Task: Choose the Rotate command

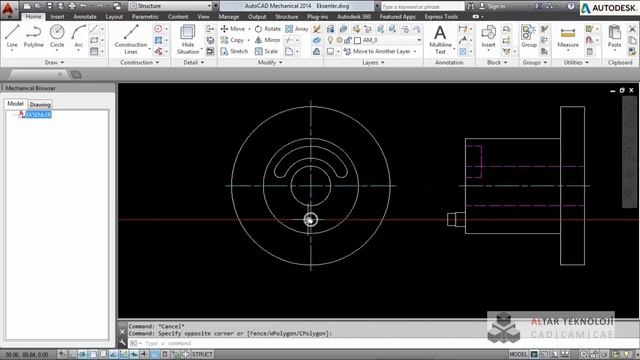Action: tap(268, 29)
